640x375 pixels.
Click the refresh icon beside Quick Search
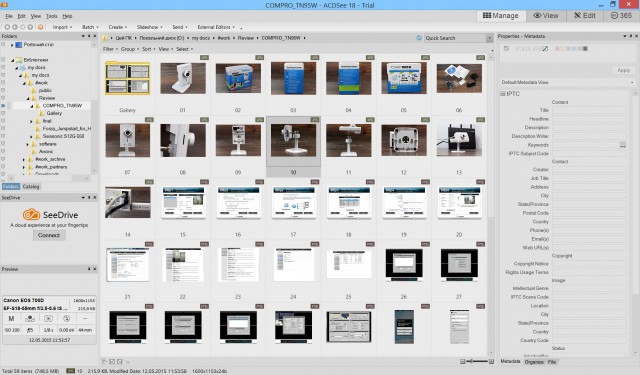click(419, 38)
